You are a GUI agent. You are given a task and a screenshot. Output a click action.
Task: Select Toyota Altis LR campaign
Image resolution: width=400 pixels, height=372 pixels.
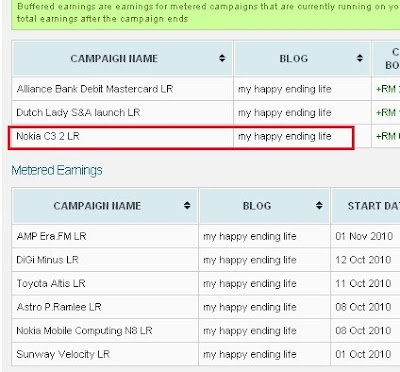51,283
